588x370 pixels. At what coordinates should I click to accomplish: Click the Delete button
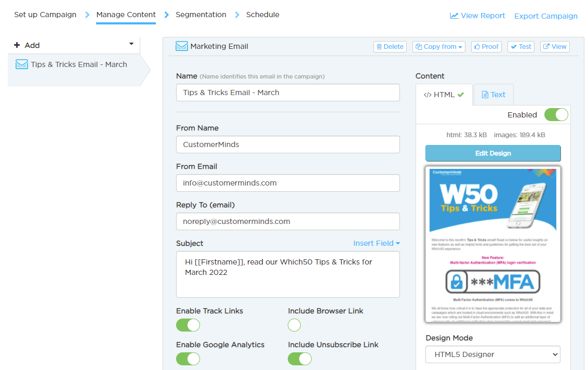tap(390, 47)
